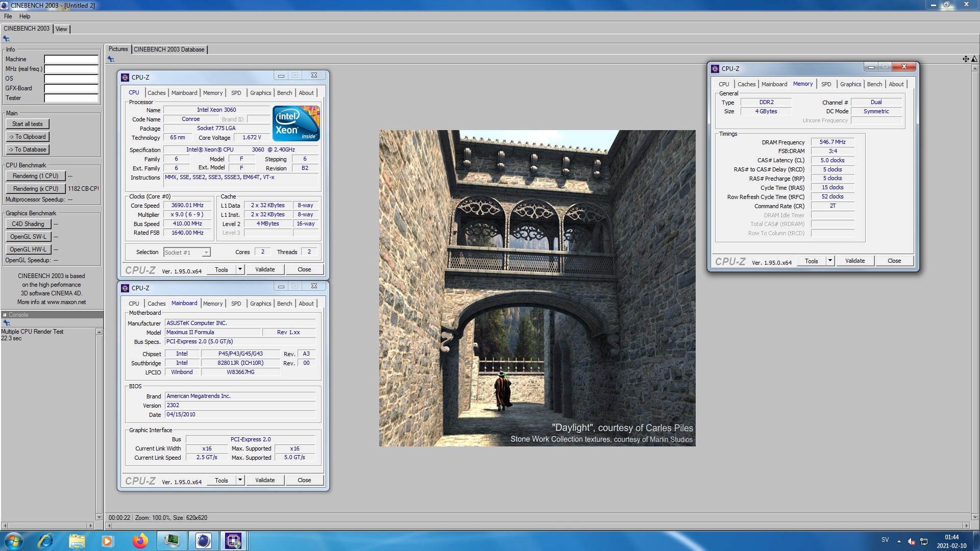Image resolution: width=980 pixels, height=551 pixels.
Task: Open CINEBENCH 2003 Database tab
Action: tap(169, 49)
